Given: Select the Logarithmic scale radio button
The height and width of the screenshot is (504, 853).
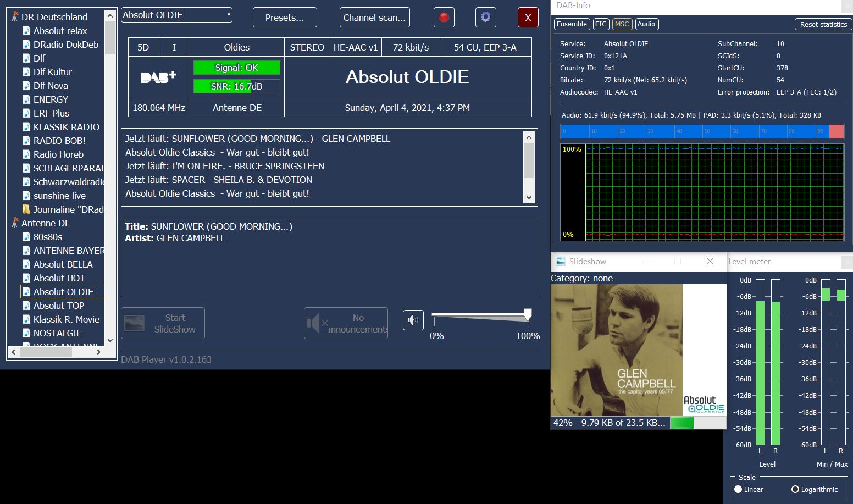Looking at the screenshot, I should pyautogui.click(x=795, y=489).
